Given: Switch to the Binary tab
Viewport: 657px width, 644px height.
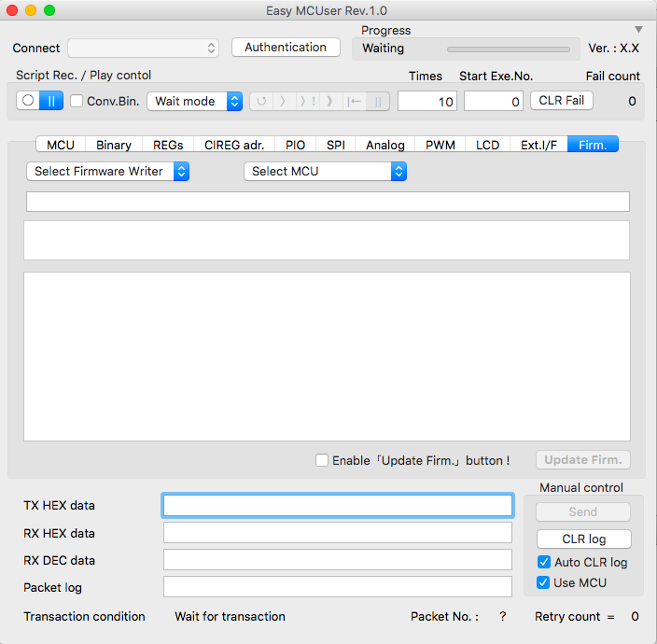Looking at the screenshot, I should [114, 145].
